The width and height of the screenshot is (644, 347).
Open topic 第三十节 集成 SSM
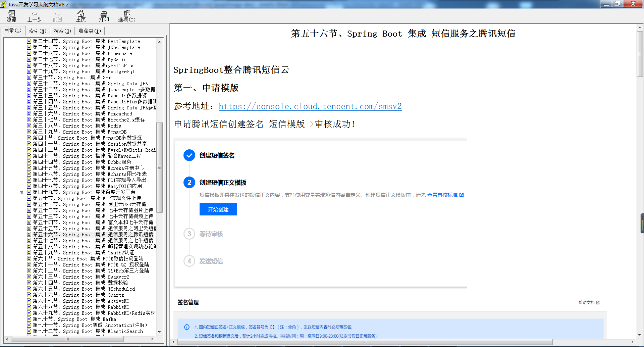tap(72, 78)
